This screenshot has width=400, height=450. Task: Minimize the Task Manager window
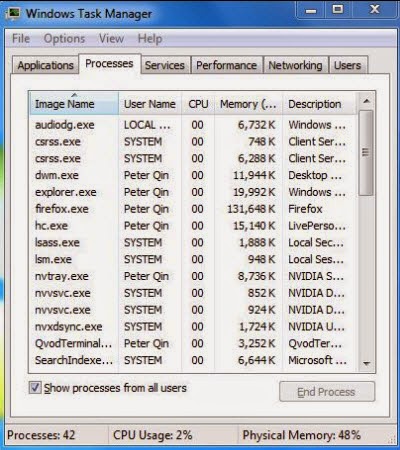coord(311,11)
